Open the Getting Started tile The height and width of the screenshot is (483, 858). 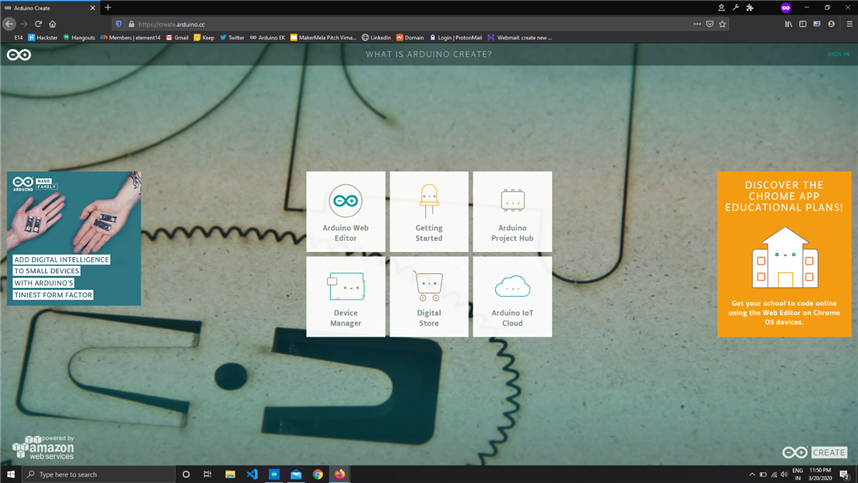429,212
